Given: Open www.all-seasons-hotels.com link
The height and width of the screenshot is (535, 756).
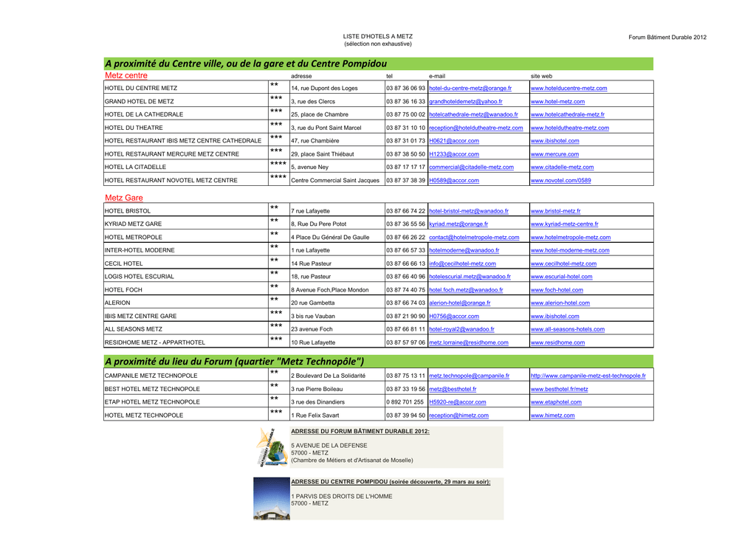Looking at the screenshot, I should click(568, 329).
